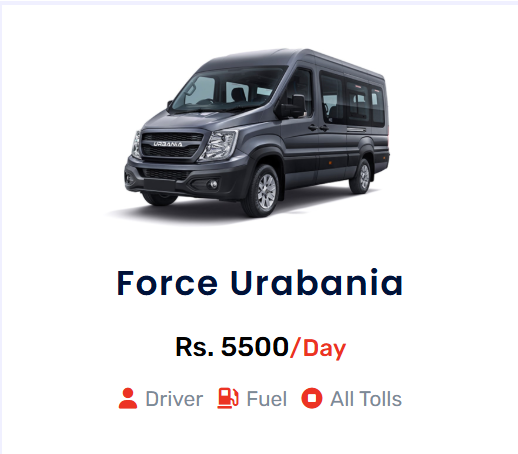
Task: Click the red /Day label
Action: click(318, 348)
